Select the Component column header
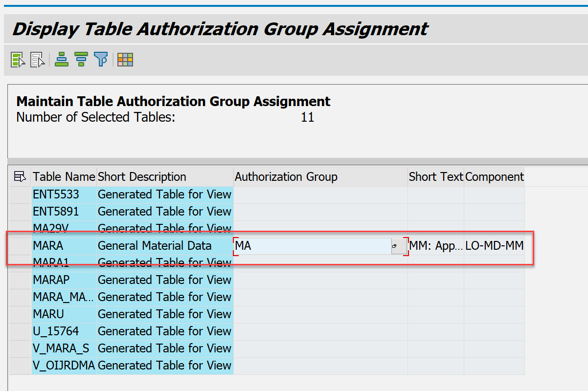 pyautogui.click(x=494, y=176)
